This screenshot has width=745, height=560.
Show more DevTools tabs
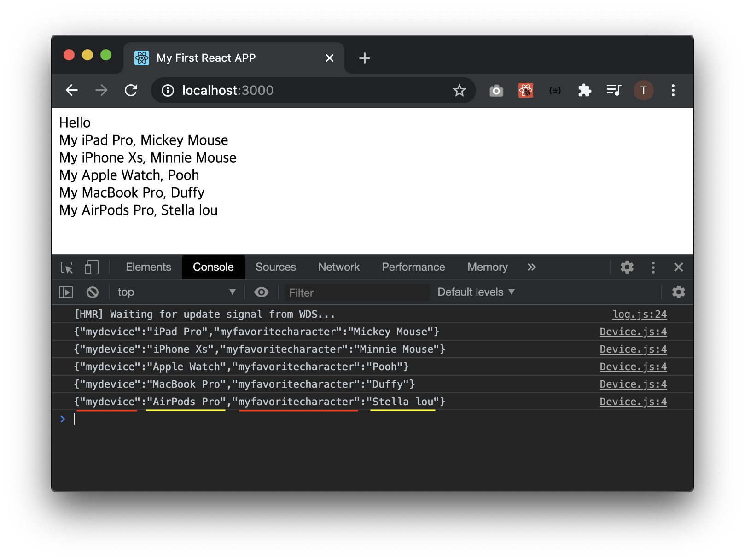(x=531, y=267)
